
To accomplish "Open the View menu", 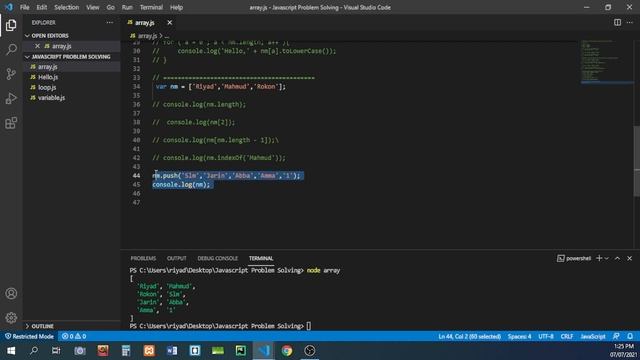I will (x=93, y=7).
